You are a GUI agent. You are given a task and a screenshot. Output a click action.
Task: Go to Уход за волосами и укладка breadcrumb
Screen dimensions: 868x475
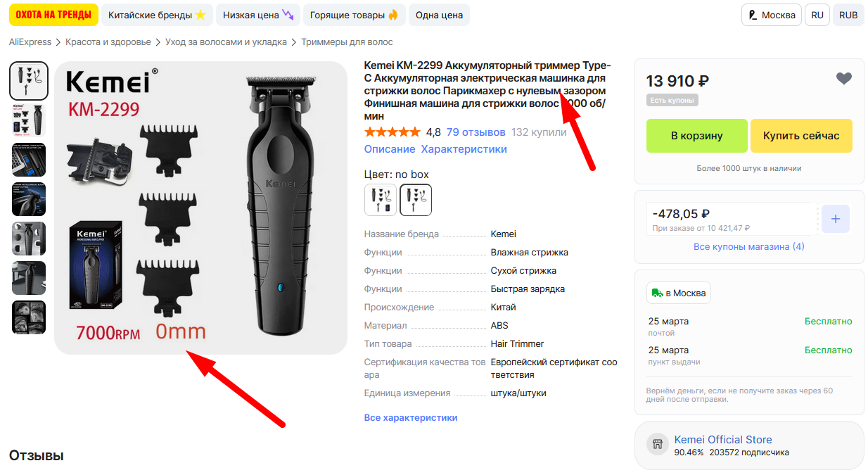coord(226,42)
